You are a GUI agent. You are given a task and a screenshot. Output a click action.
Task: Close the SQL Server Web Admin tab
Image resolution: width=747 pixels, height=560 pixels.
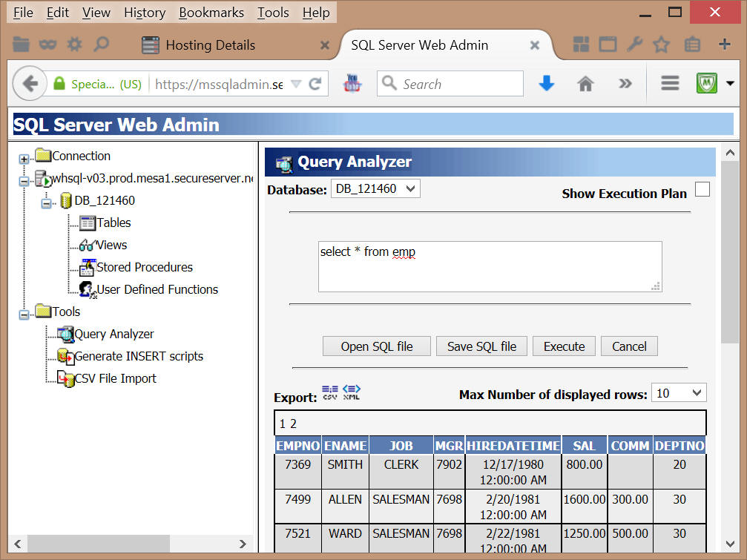535,45
